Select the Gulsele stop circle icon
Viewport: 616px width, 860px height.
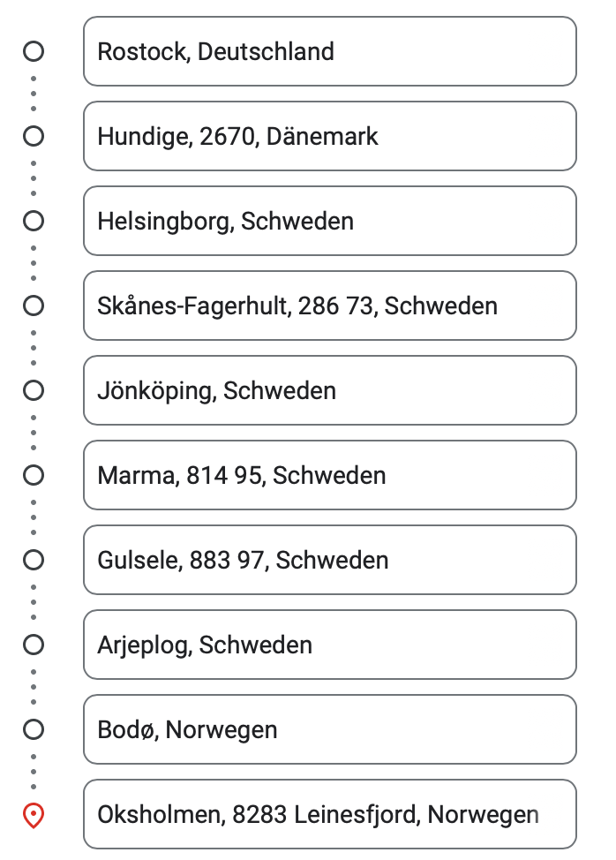click(x=34, y=560)
